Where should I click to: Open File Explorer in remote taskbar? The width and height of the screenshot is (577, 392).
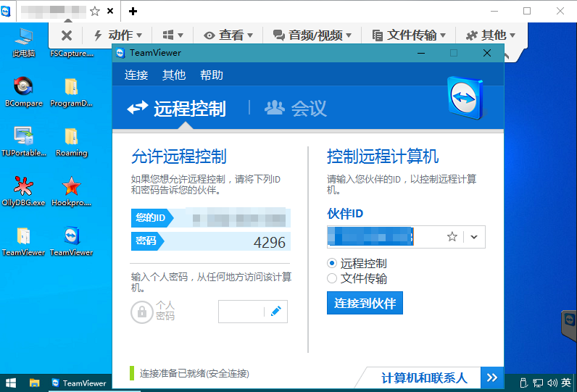34,383
